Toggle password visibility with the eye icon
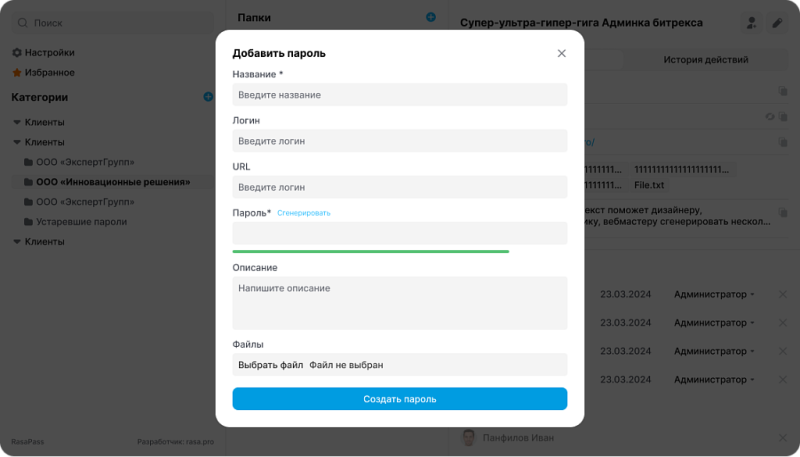800x457 pixels. [x=769, y=117]
